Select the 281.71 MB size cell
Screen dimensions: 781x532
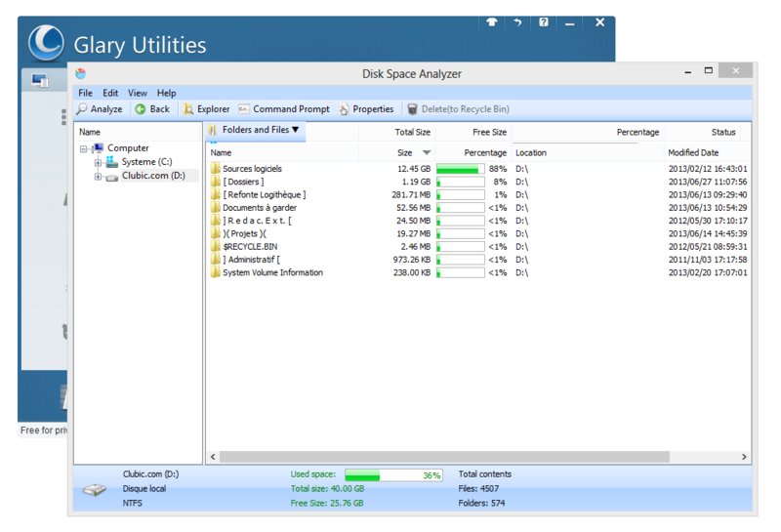(411, 195)
